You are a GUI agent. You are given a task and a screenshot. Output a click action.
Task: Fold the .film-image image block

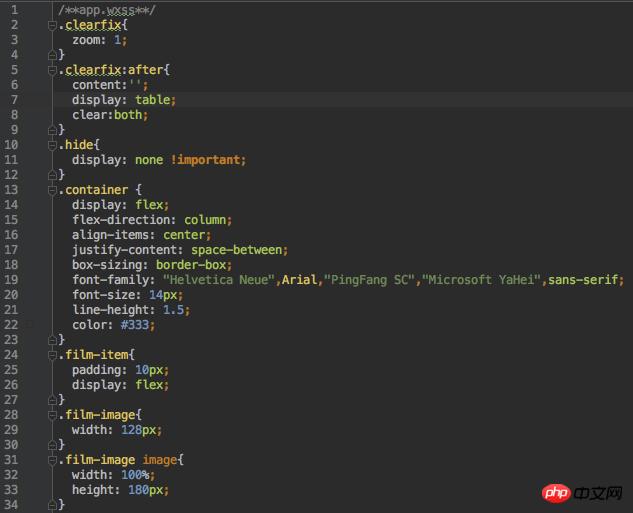52,460
